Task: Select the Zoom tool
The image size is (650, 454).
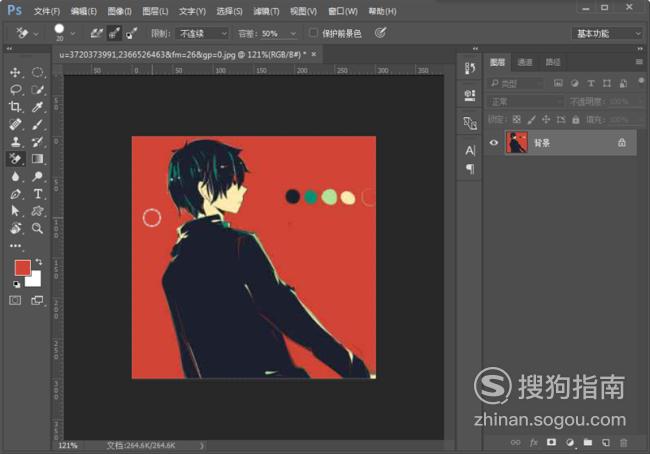Action: click(x=37, y=228)
